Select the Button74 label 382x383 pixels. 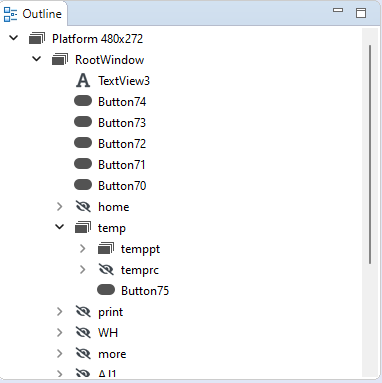click(x=122, y=102)
